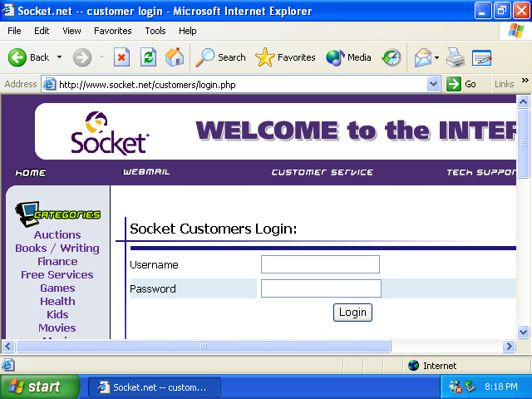The height and width of the screenshot is (399, 532).
Task: Expand the Links toolbar chevron
Action: pyautogui.click(x=525, y=81)
